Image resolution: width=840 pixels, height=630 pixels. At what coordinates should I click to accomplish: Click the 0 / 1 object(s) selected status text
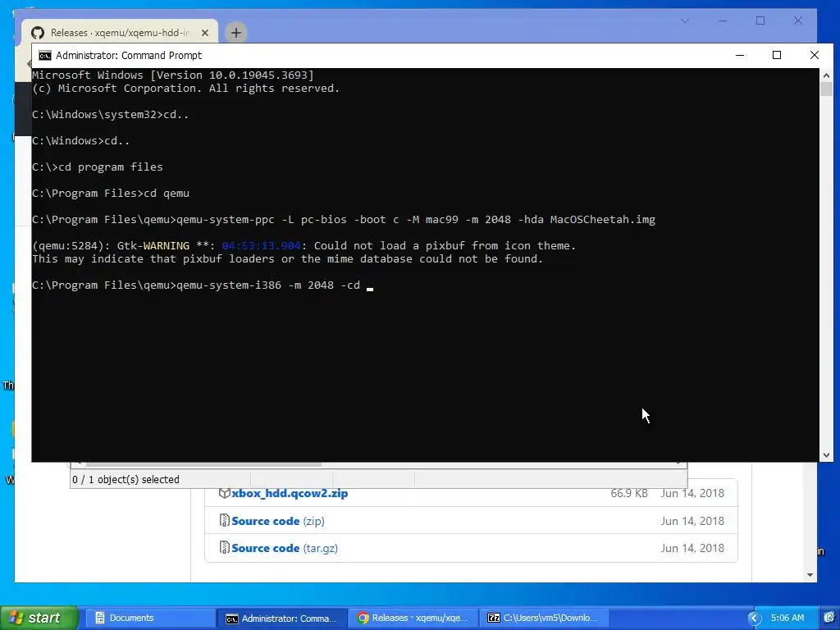click(x=126, y=479)
